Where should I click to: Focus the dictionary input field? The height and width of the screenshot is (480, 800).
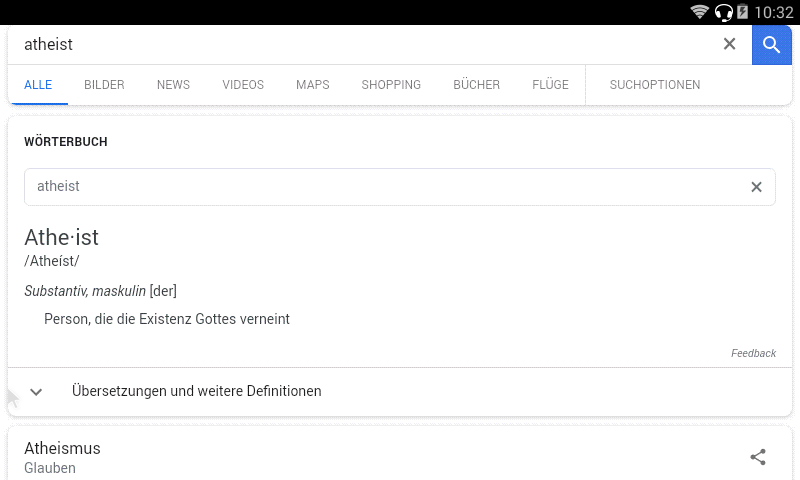tap(380, 187)
